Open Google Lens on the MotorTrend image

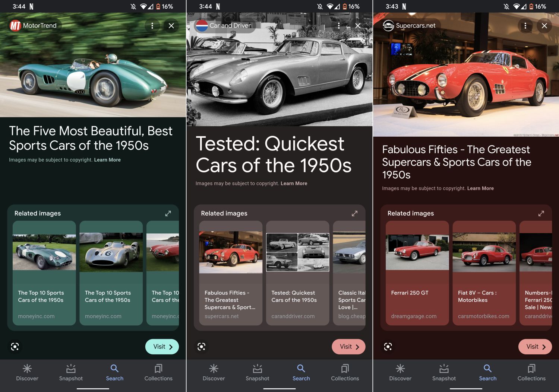click(15, 347)
